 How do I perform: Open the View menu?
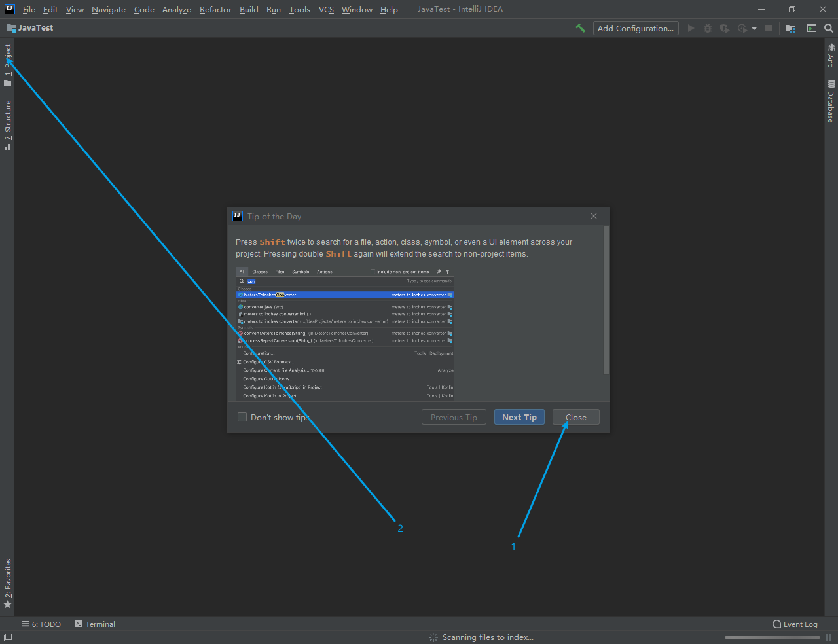point(75,10)
